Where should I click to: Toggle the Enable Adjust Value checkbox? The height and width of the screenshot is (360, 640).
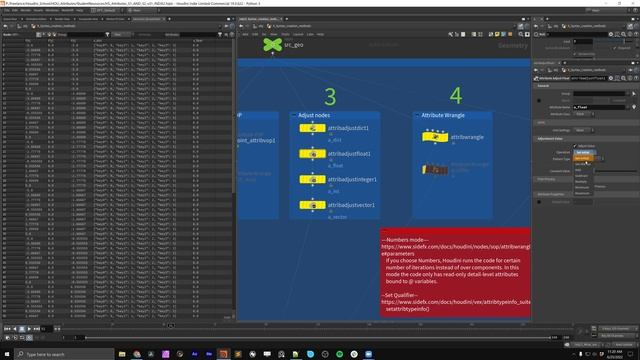tap(575, 146)
